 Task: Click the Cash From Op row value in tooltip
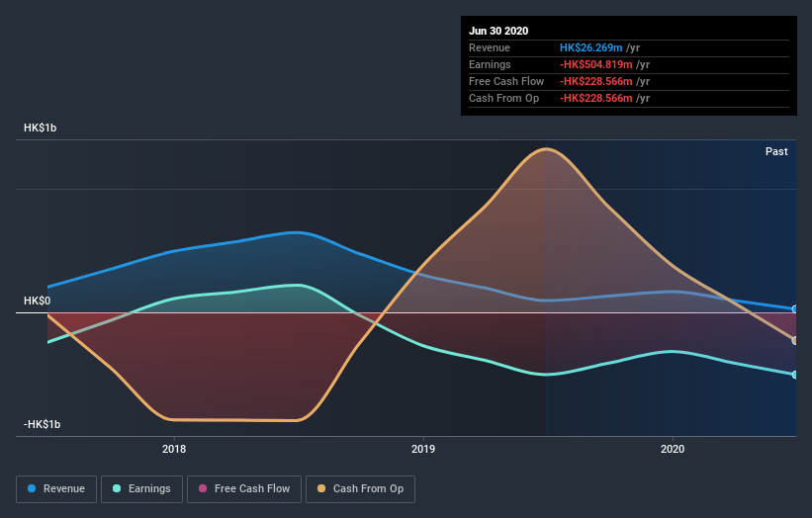point(596,98)
